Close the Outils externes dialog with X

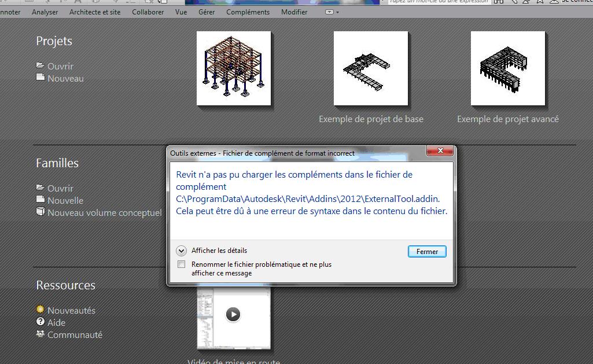(x=440, y=150)
